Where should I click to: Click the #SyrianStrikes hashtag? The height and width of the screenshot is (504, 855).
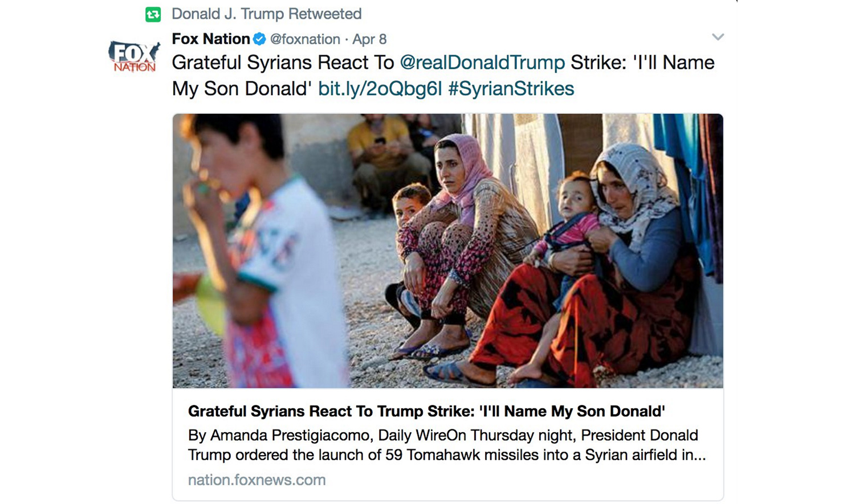point(511,89)
